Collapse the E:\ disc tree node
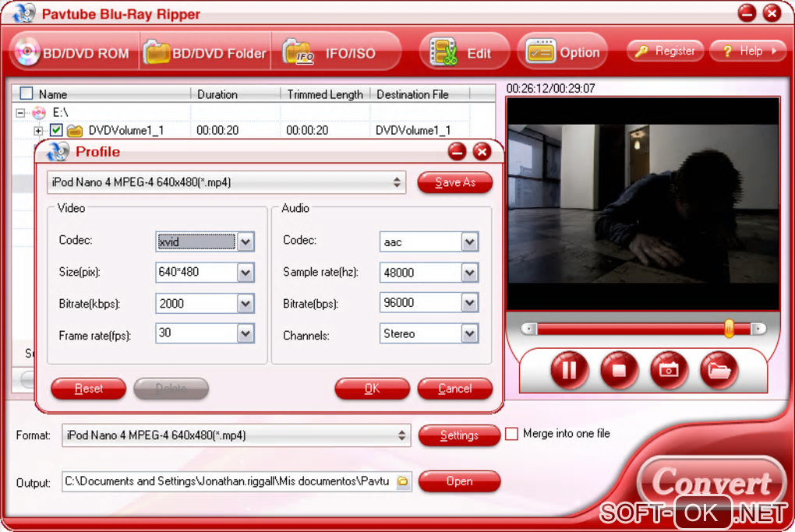The width and height of the screenshot is (795, 532). (x=20, y=113)
